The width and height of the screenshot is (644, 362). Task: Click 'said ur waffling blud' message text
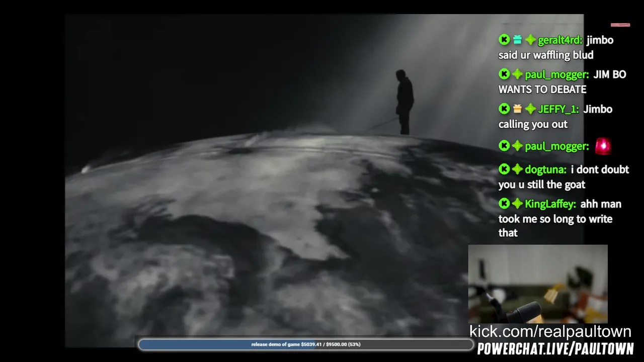(x=546, y=55)
